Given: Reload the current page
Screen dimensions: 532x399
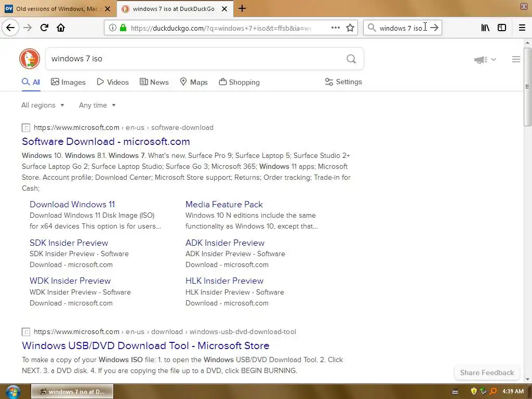Looking at the screenshot, I should (x=44, y=28).
